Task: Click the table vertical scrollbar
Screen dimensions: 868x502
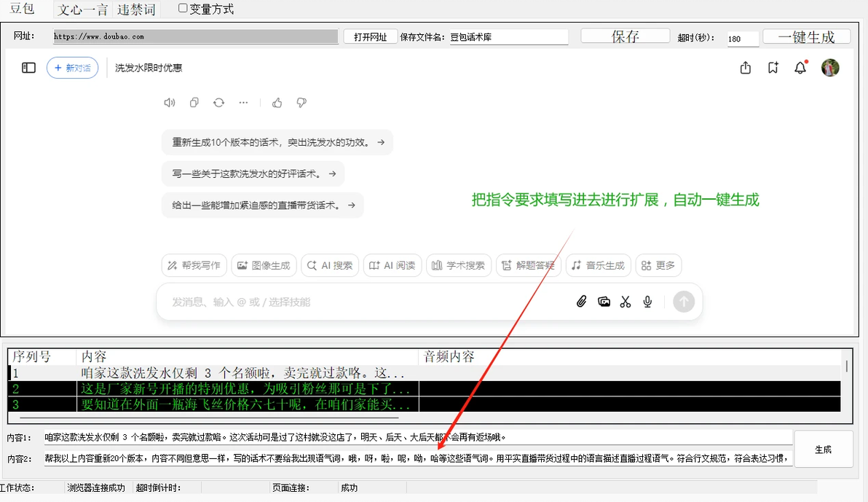Action: point(846,366)
